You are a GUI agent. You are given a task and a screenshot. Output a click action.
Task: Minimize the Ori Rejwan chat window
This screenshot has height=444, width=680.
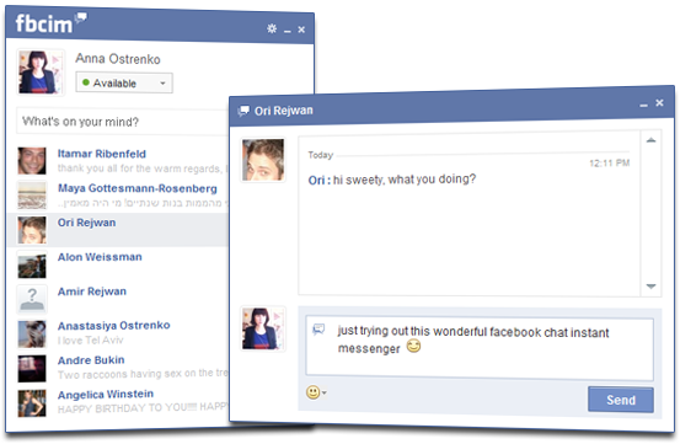[x=644, y=105]
